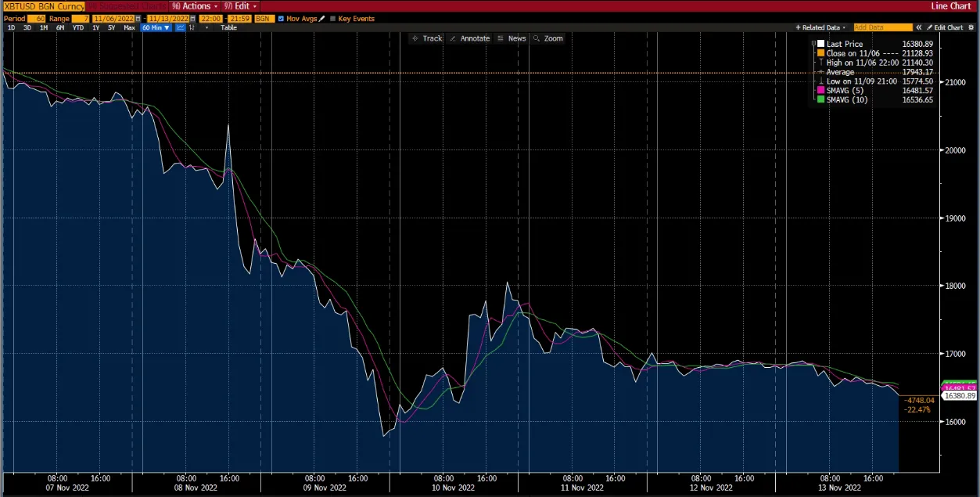Click the magenta SMAVG (5) color swatch

[x=820, y=90]
